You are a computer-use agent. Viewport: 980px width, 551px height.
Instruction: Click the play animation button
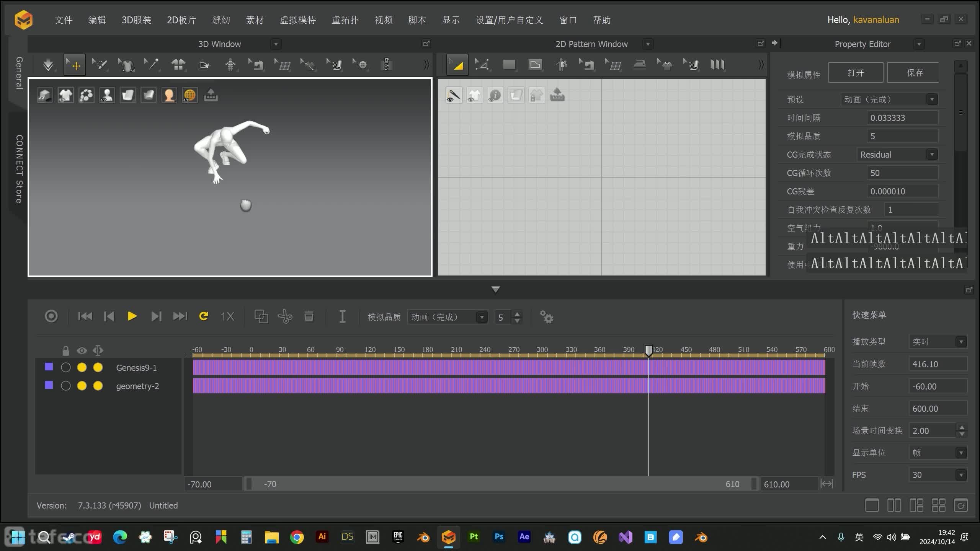click(132, 316)
